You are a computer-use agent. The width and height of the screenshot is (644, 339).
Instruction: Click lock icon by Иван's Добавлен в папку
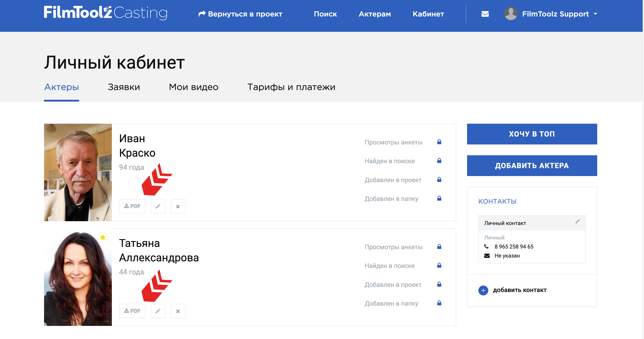tap(439, 198)
